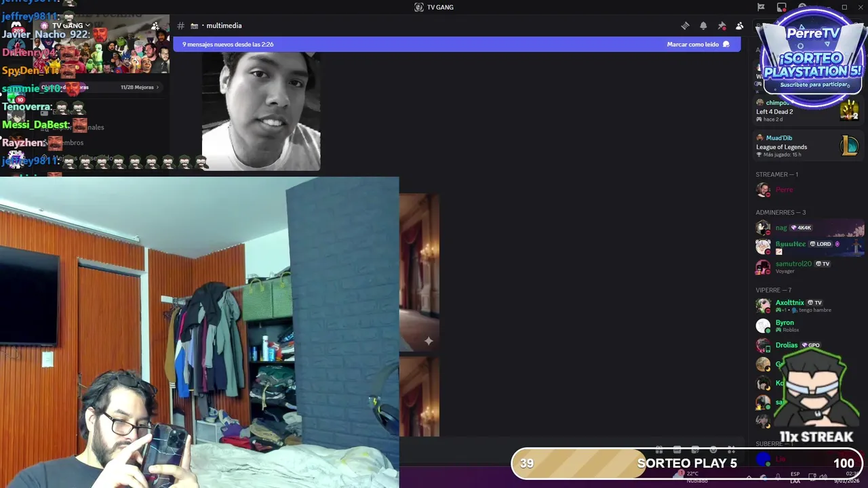The height and width of the screenshot is (488, 868).
Task: Click the hash icon beside multimedia channel
Action: (x=180, y=26)
